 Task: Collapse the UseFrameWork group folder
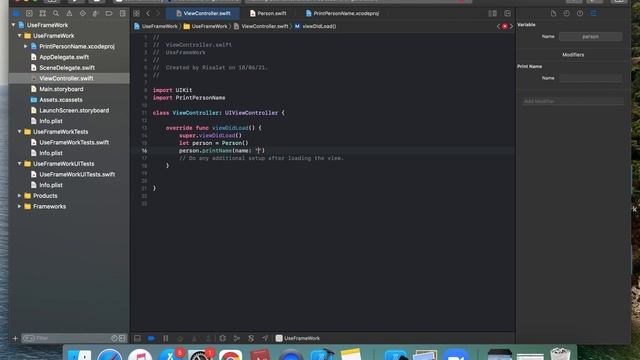click(x=19, y=36)
